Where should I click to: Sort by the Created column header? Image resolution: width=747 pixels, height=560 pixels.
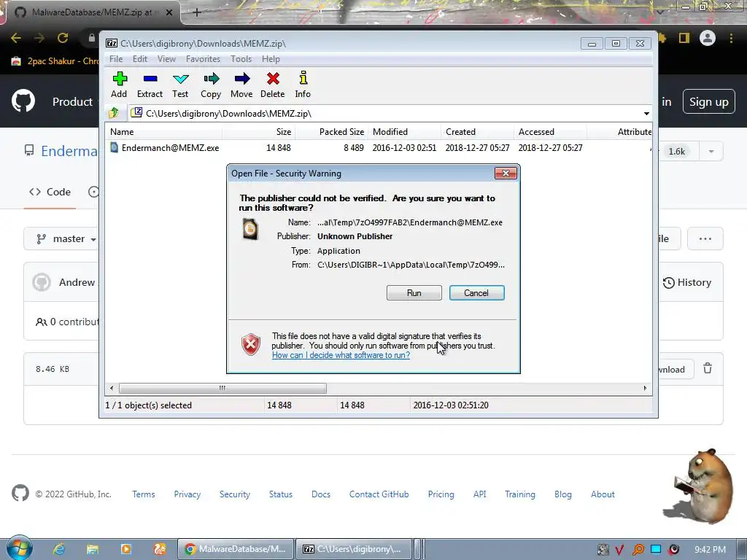(477, 132)
